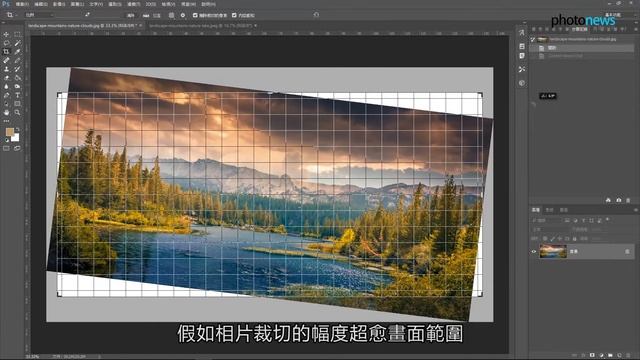Image resolution: width=640 pixels, height=360 pixels.
Task: Select the Hand tool
Action: (6, 112)
